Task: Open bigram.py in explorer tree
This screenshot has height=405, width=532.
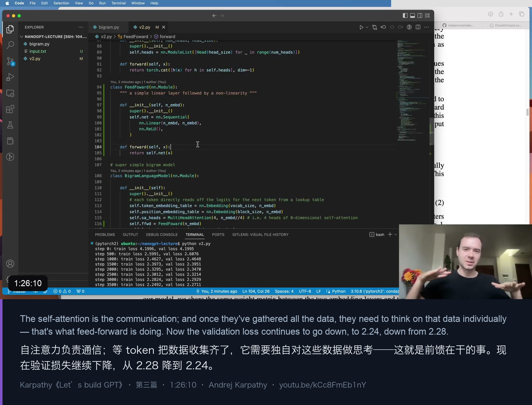Action: [39, 44]
